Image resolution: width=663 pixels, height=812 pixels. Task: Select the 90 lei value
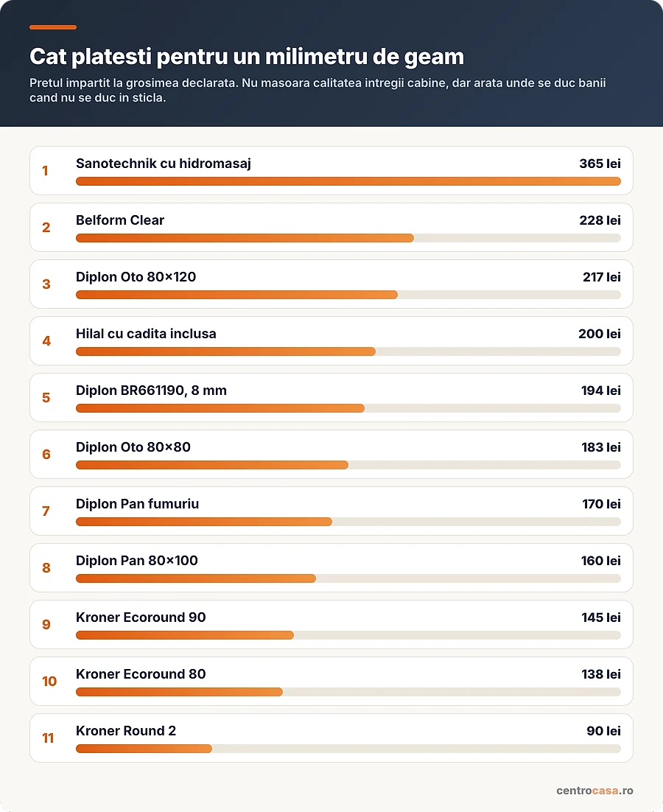point(603,731)
